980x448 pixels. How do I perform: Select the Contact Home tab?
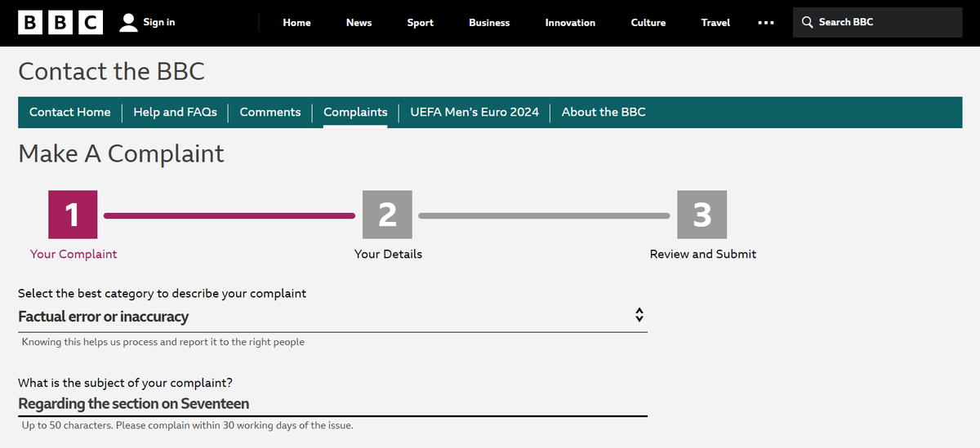point(70,113)
